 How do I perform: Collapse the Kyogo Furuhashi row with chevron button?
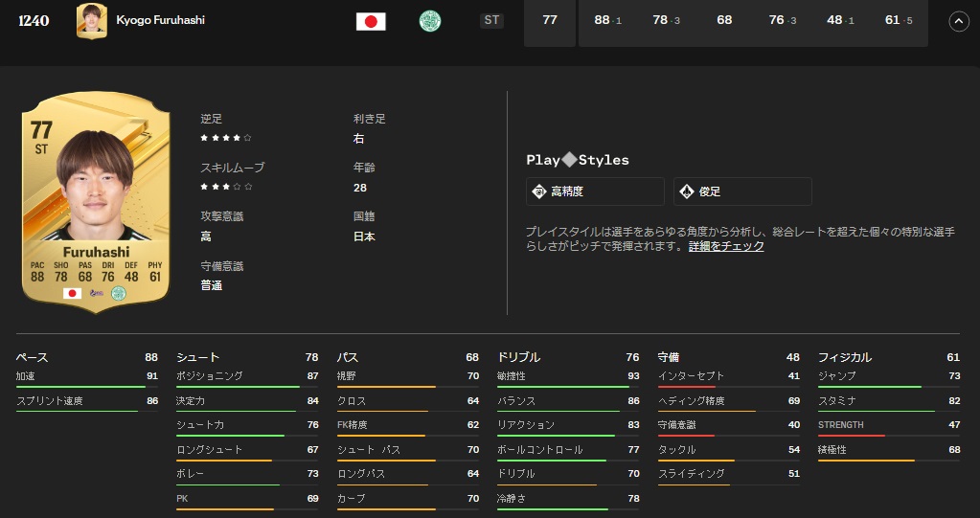click(958, 22)
